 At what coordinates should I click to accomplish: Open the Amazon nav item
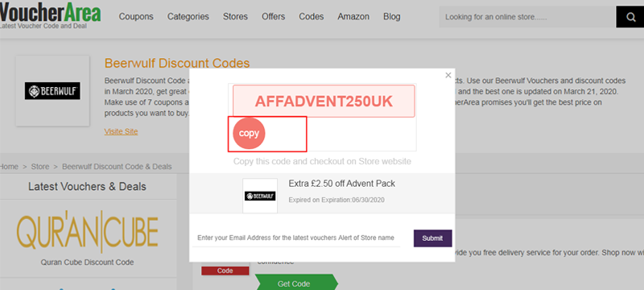[353, 17]
